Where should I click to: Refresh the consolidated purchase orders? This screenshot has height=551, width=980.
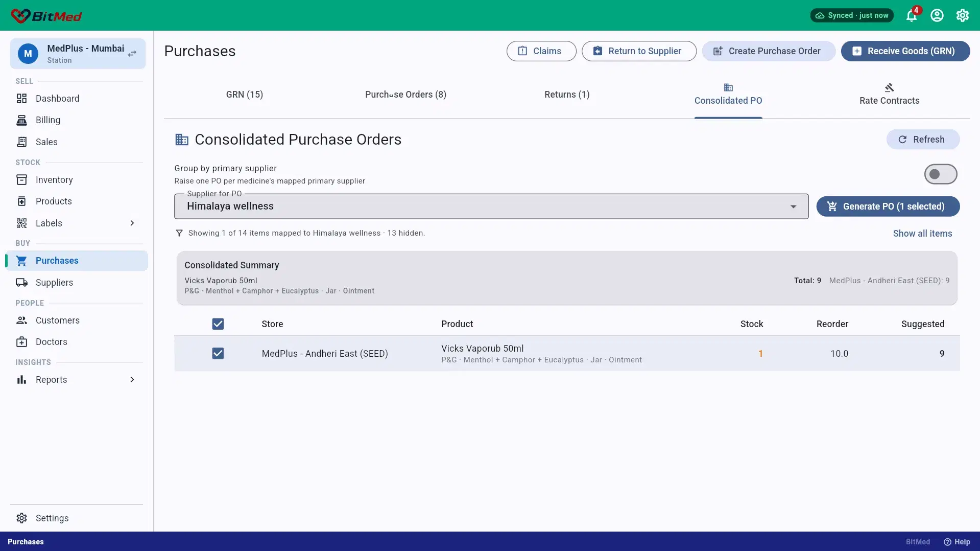923,140
